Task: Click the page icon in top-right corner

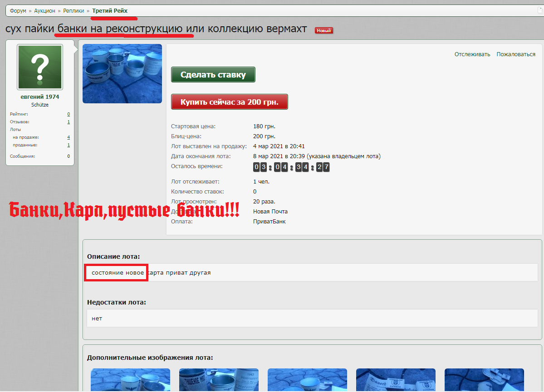Action: click(540, 10)
